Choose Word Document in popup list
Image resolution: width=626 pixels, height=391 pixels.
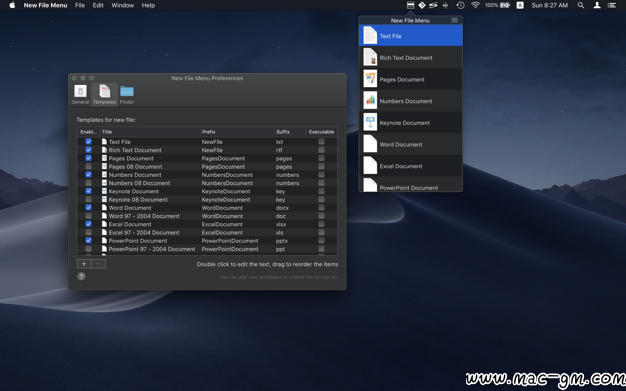[411, 144]
